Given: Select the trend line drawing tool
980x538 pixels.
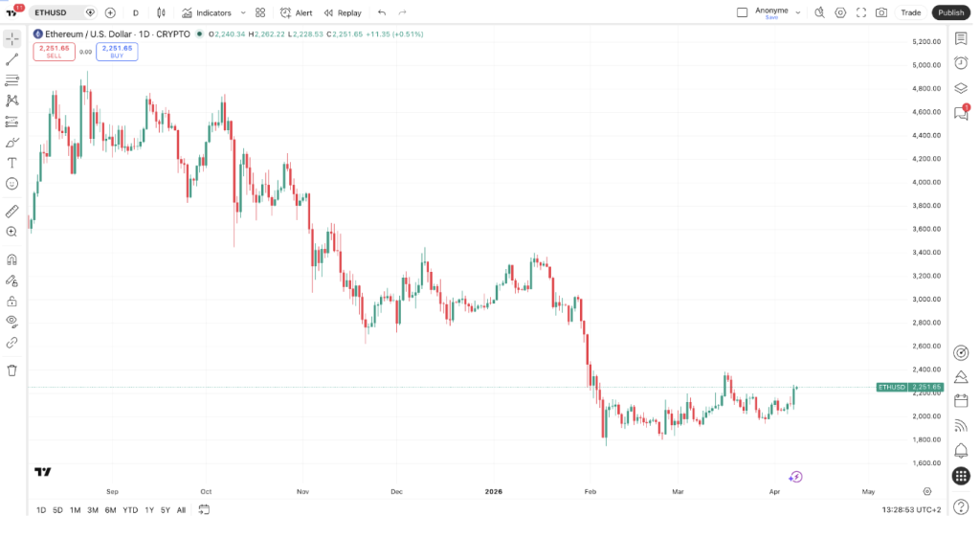Looking at the screenshot, I should [x=12, y=59].
